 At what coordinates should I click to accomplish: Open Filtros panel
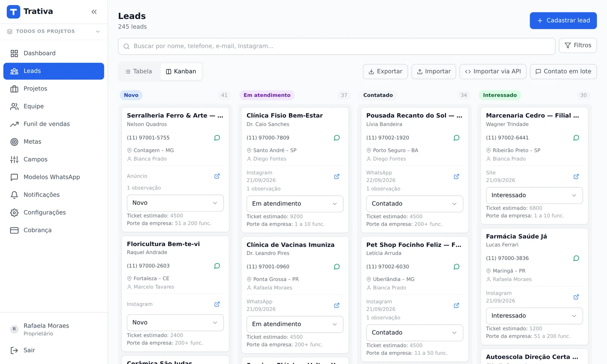coord(578,45)
